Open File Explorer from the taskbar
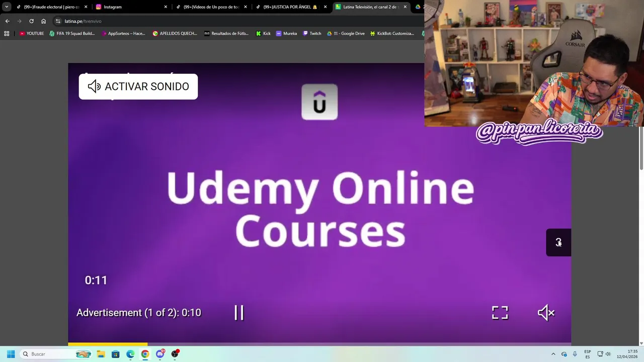This screenshot has width=644, height=362. pyautogui.click(x=101, y=354)
